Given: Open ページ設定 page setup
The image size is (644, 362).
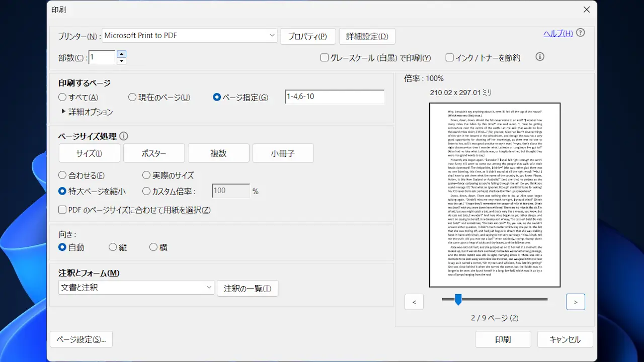Looking at the screenshot, I should 81,339.
